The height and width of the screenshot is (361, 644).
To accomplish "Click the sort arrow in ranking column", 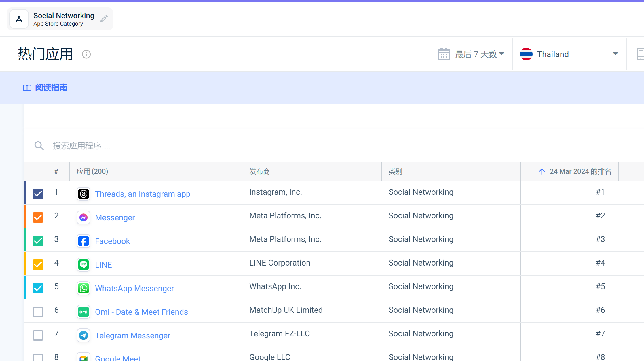I will point(542,171).
